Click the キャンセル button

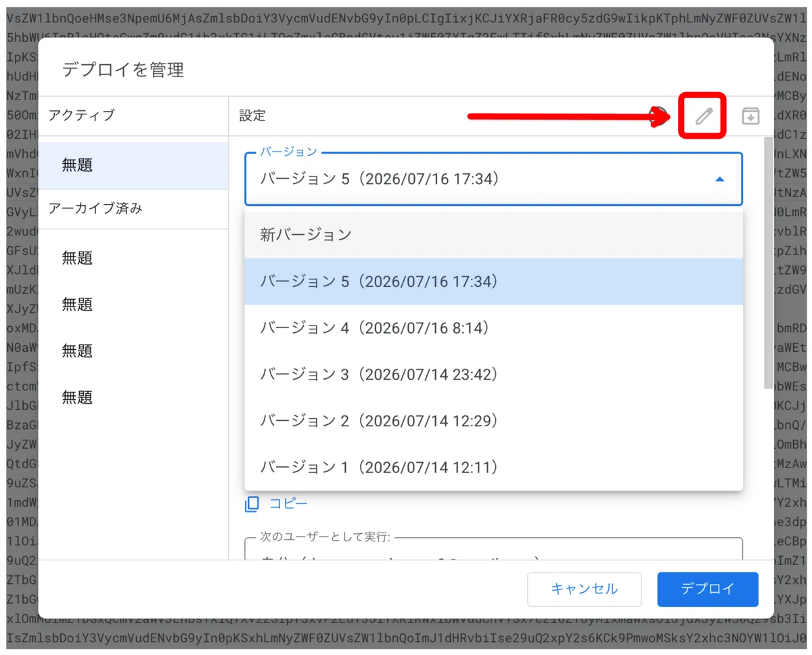[584, 589]
